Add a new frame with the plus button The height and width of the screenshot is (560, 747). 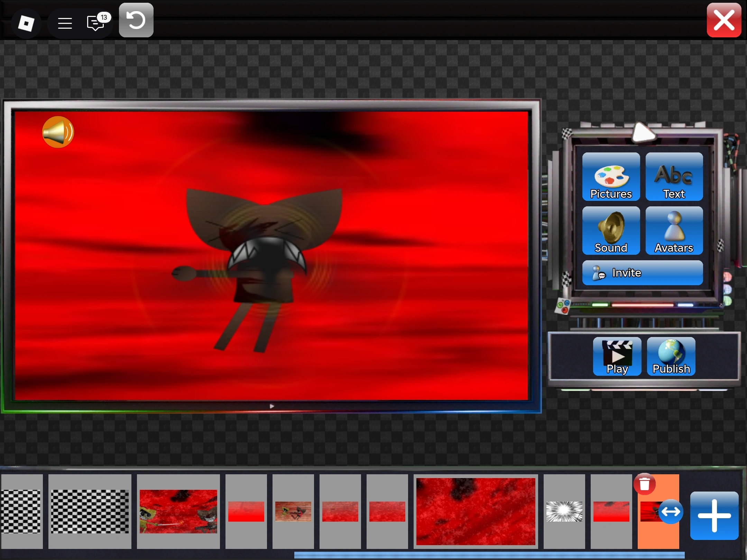click(x=714, y=516)
